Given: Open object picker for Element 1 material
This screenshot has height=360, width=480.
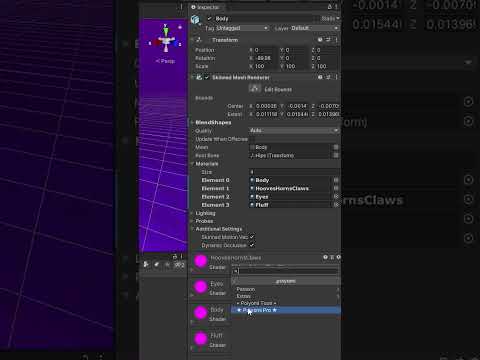Looking at the screenshot, I should point(336,188).
